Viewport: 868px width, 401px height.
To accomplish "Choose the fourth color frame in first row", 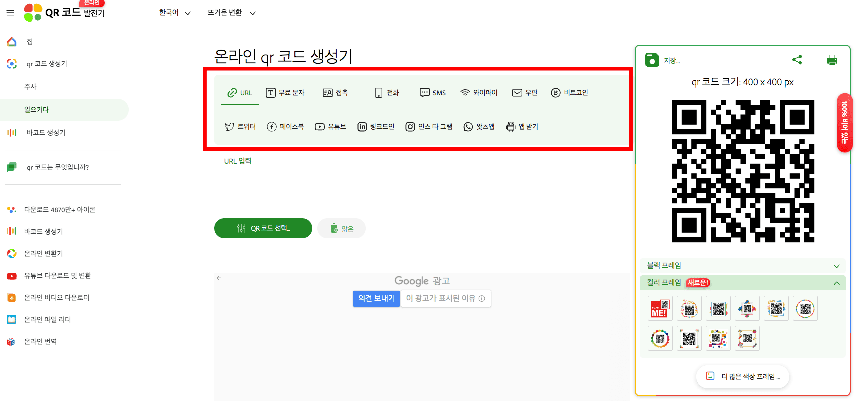I will 747,308.
